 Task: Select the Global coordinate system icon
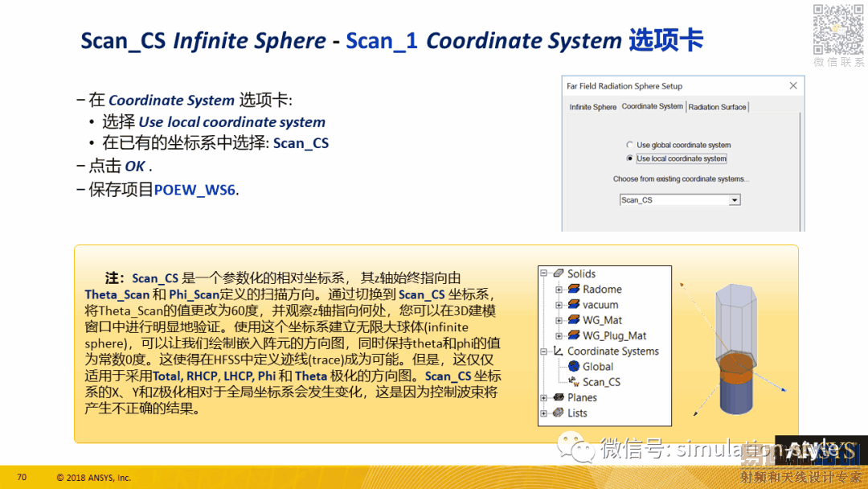574,366
